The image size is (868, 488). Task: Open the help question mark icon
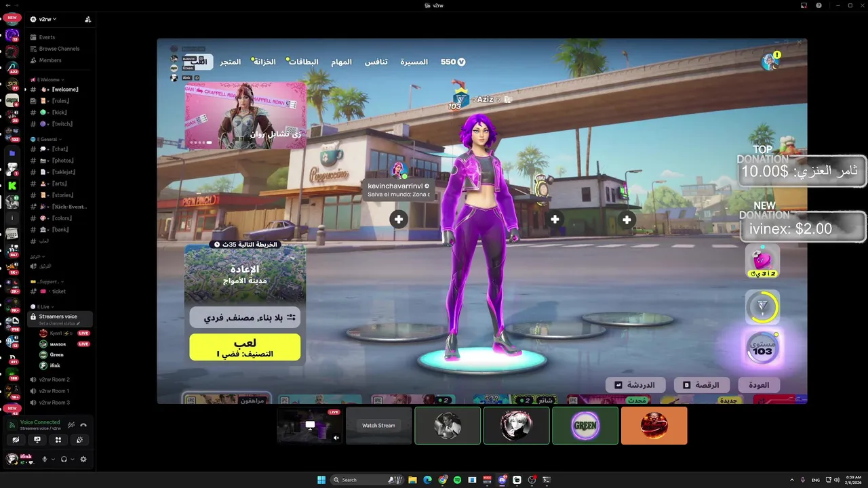pos(818,5)
